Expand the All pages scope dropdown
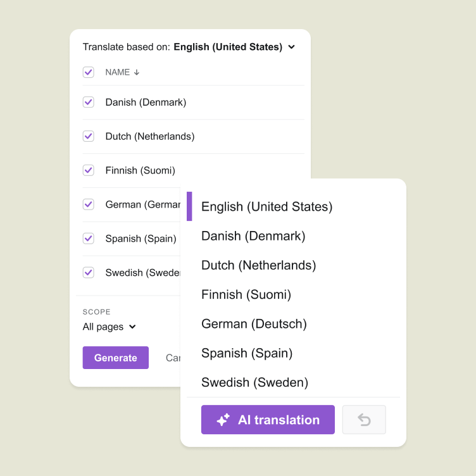Screen dimensions: 476x476 coord(109,327)
